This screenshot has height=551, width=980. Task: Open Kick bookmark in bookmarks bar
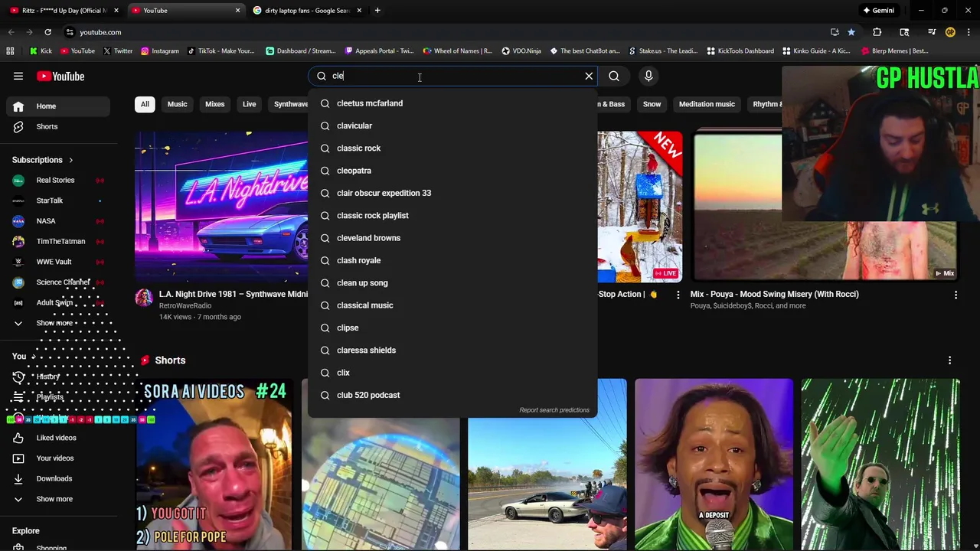click(x=41, y=51)
